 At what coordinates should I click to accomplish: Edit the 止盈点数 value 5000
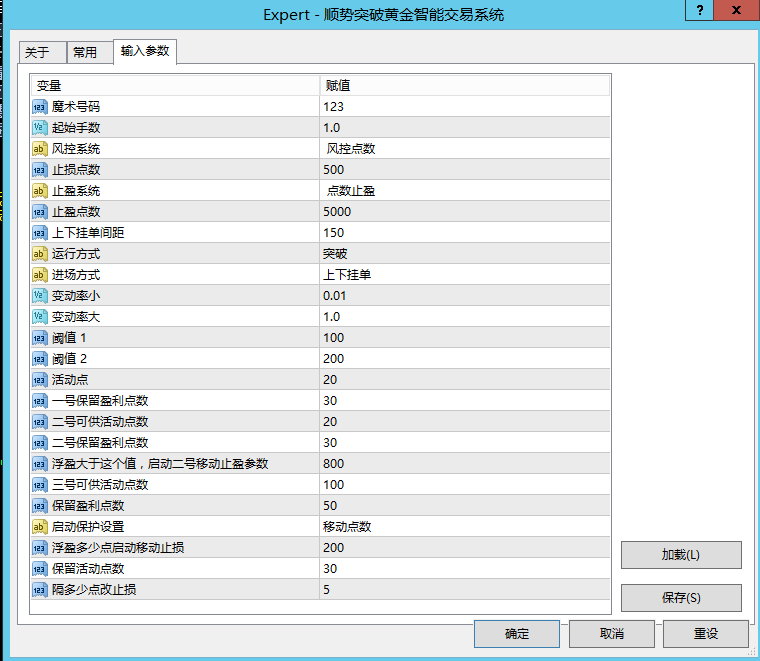465,212
